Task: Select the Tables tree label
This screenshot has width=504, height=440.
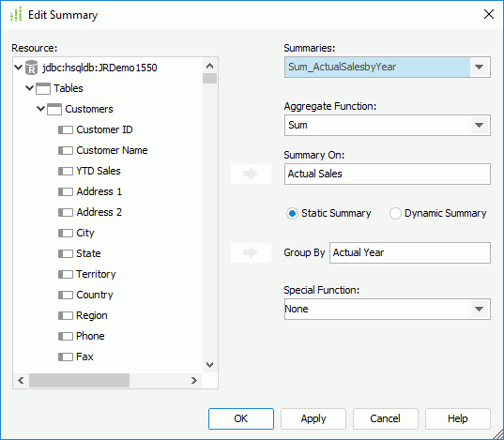Action: pyautogui.click(x=69, y=88)
